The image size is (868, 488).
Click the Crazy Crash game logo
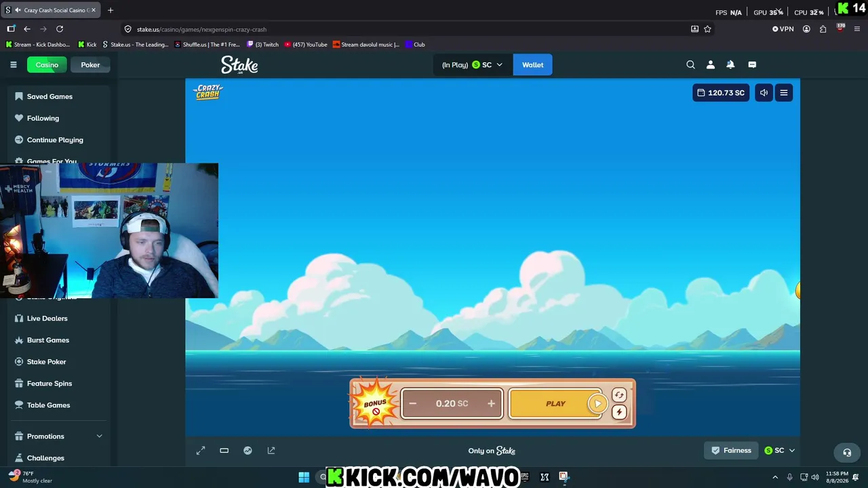208,92
